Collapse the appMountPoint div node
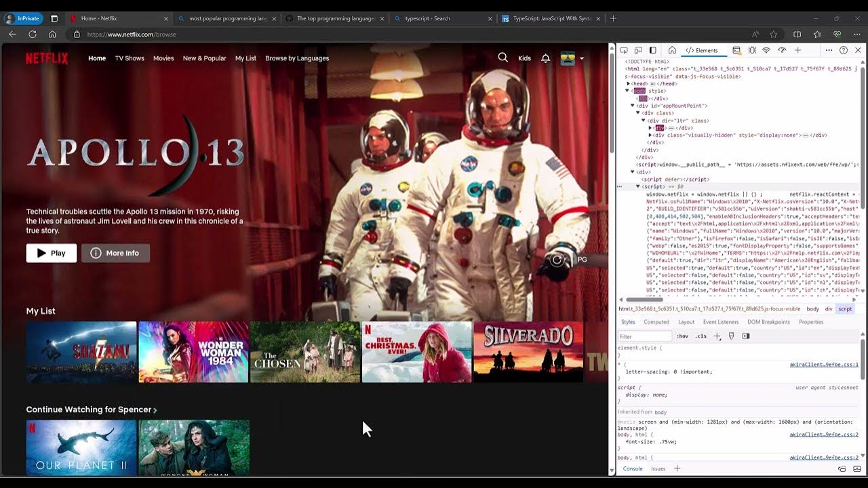This screenshot has height=488, width=868. [x=633, y=106]
